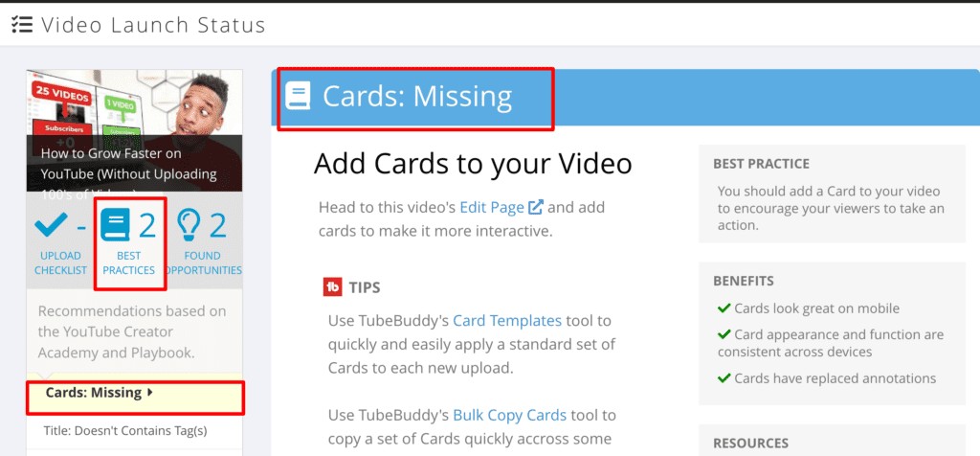Click the Video Launch Status checklist icon
Viewport: 980px width, 456px height.
pyautogui.click(x=22, y=25)
